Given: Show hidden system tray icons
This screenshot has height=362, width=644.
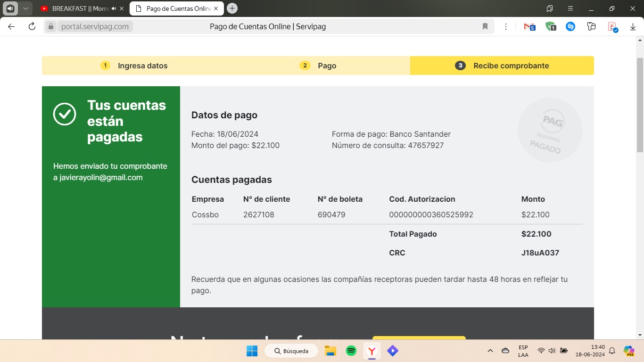Looking at the screenshot, I should (490, 351).
